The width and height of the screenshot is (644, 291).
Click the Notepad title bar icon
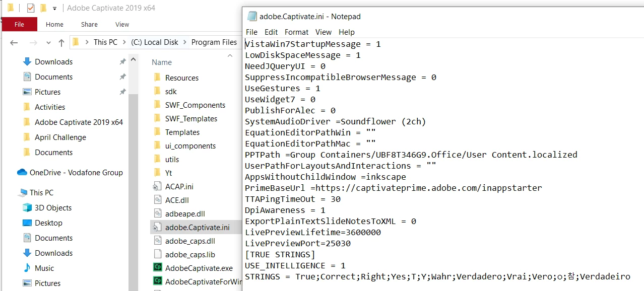[x=252, y=16]
